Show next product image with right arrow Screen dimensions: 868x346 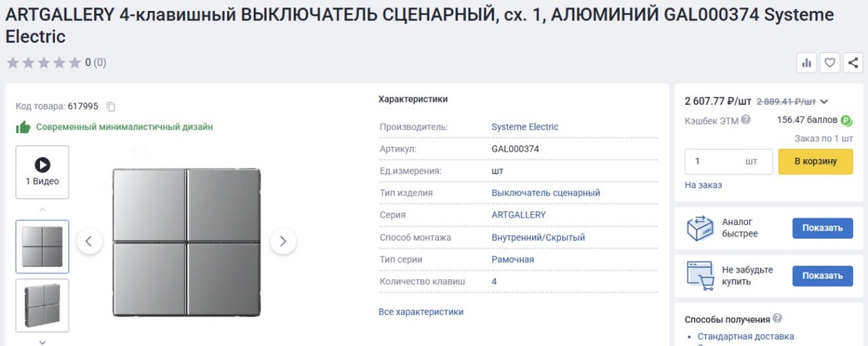[283, 241]
